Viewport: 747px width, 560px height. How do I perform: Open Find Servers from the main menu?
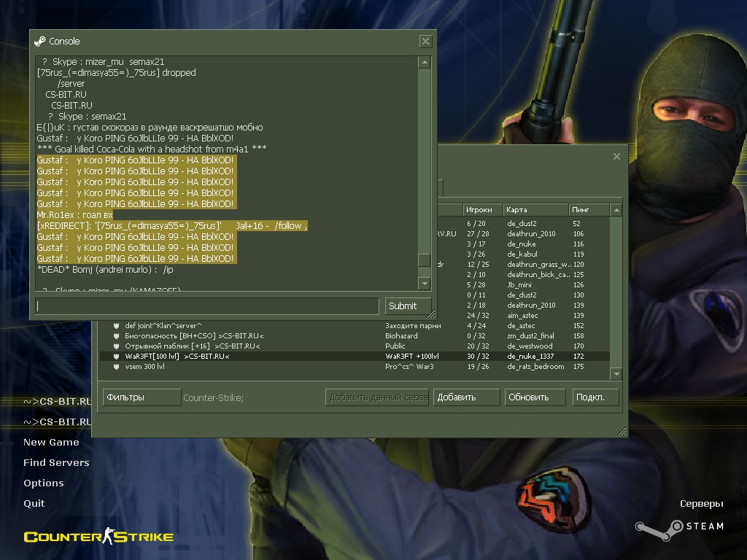(56, 463)
